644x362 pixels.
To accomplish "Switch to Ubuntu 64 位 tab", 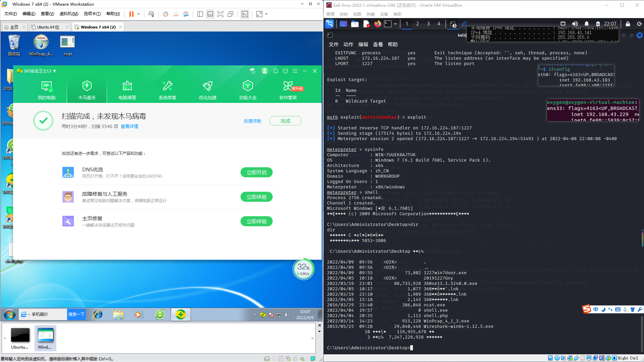I will [x=48, y=27].
